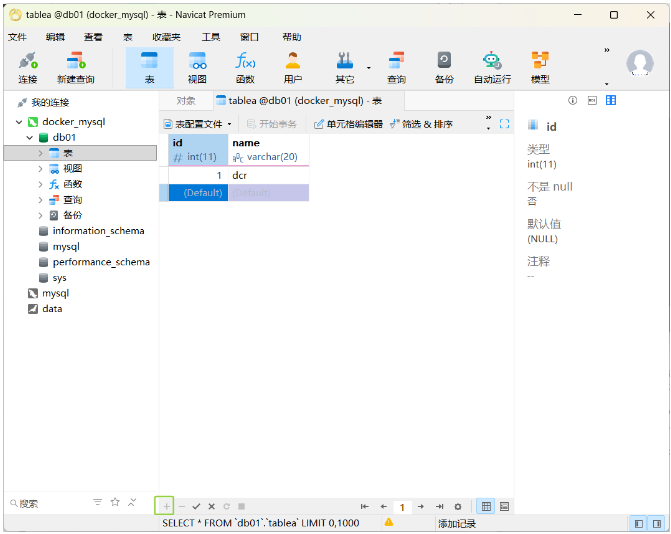This screenshot has height=534, width=671.
Task: Expand the 表 tree node
Action: pyautogui.click(x=40, y=153)
